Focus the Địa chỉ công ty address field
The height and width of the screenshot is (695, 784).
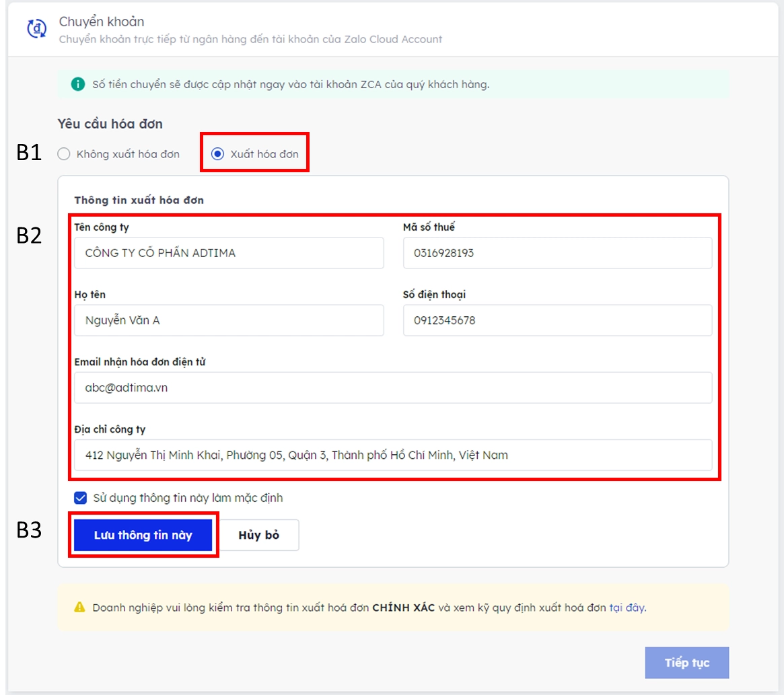392,455
